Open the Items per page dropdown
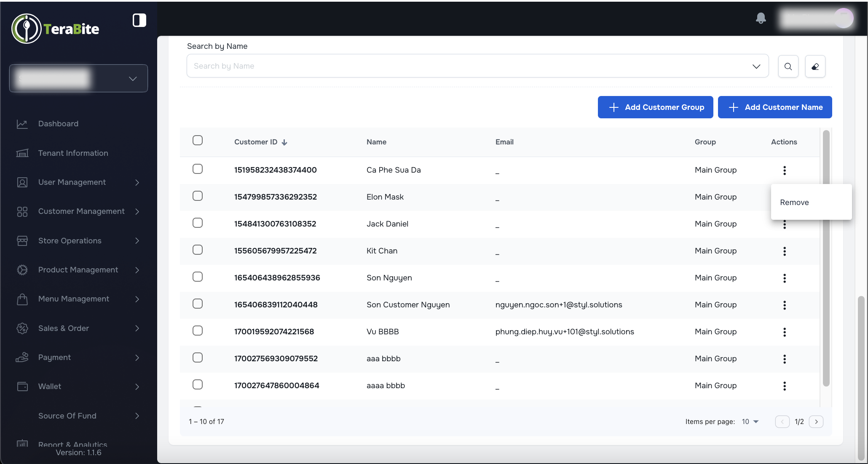This screenshot has width=868, height=464. pyautogui.click(x=750, y=421)
